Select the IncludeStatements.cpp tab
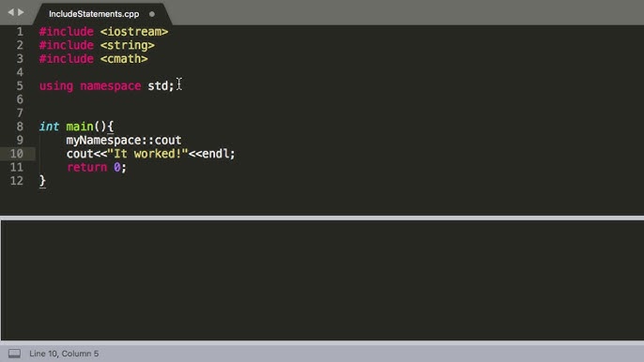 (x=94, y=14)
